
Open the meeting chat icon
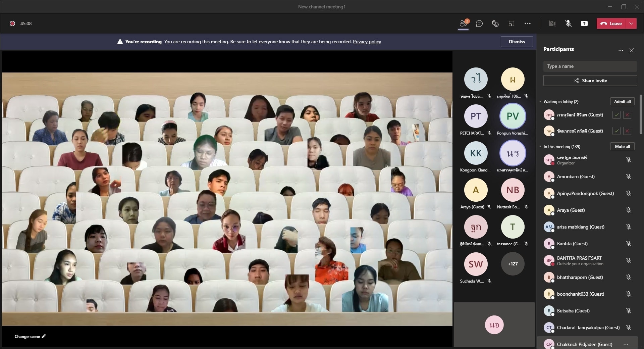[479, 23]
